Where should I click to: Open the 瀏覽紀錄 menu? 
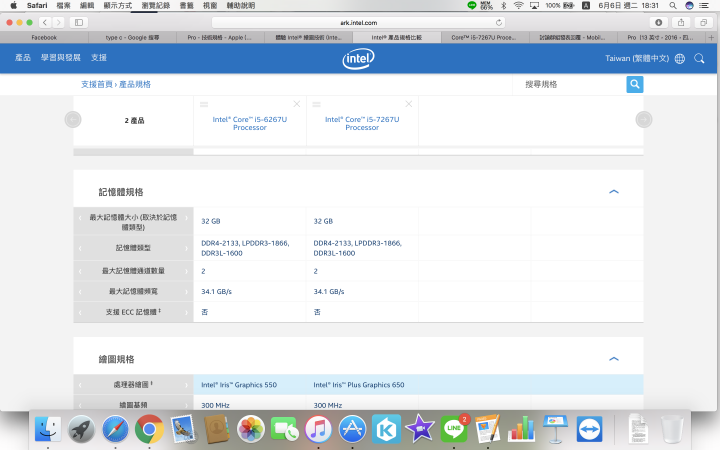[156, 6]
